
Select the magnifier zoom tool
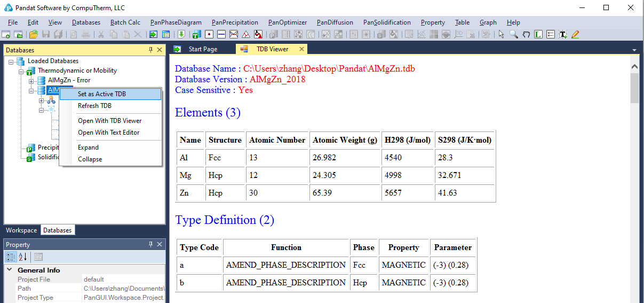(x=513, y=34)
